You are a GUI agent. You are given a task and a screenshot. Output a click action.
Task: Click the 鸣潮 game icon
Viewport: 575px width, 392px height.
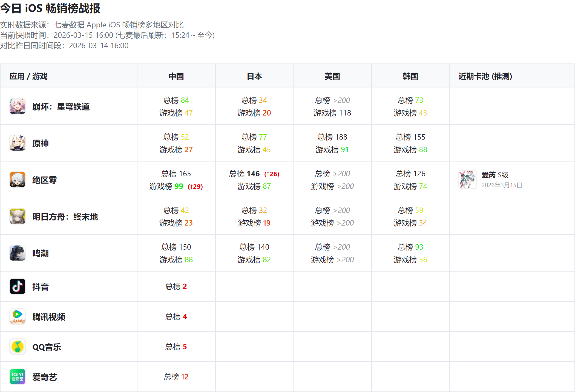[18, 253]
